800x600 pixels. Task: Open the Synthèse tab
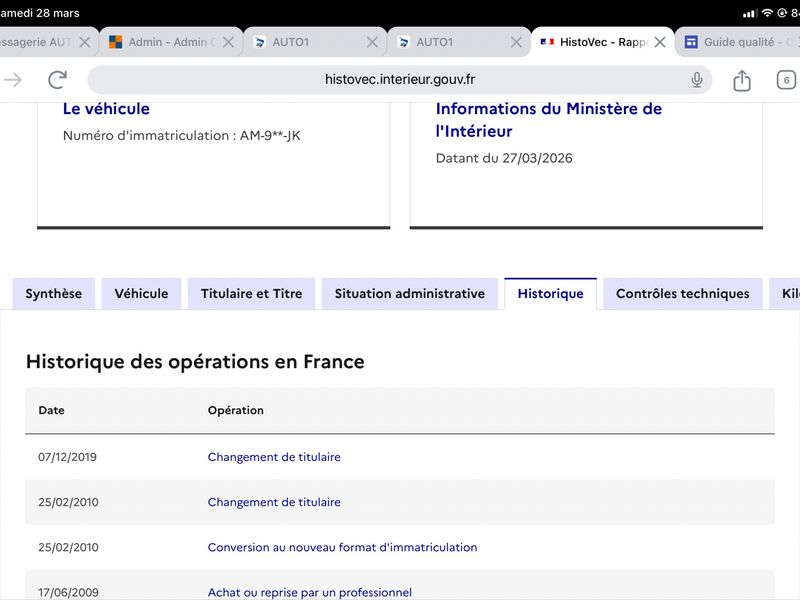tap(54, 294)
